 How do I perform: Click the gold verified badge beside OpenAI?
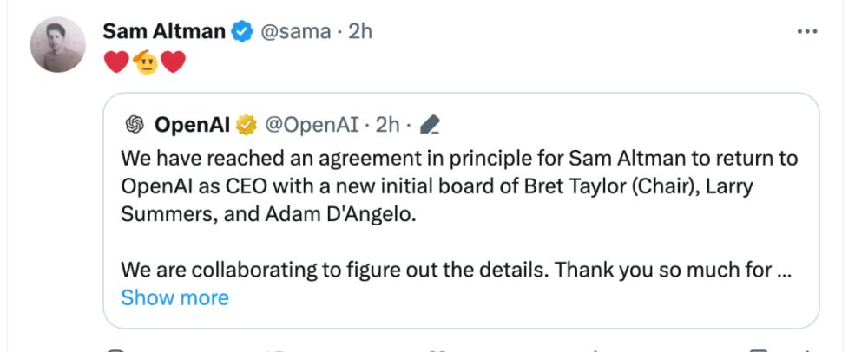click(x=247, y=126)
